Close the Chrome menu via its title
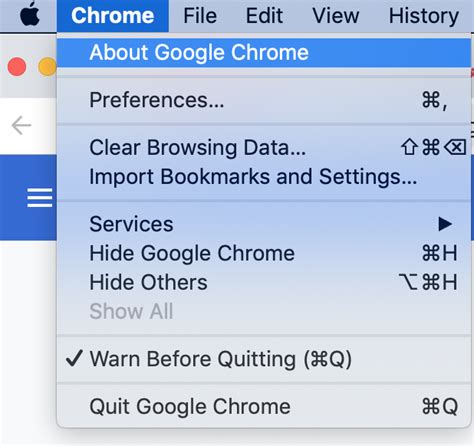Image resolution: width=474 pixels, height=446 pixels. [113, 16]
